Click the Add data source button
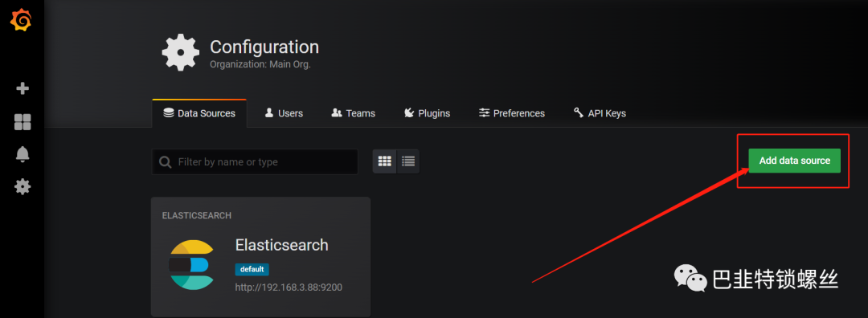868x318 pixels. click(794, 161)
